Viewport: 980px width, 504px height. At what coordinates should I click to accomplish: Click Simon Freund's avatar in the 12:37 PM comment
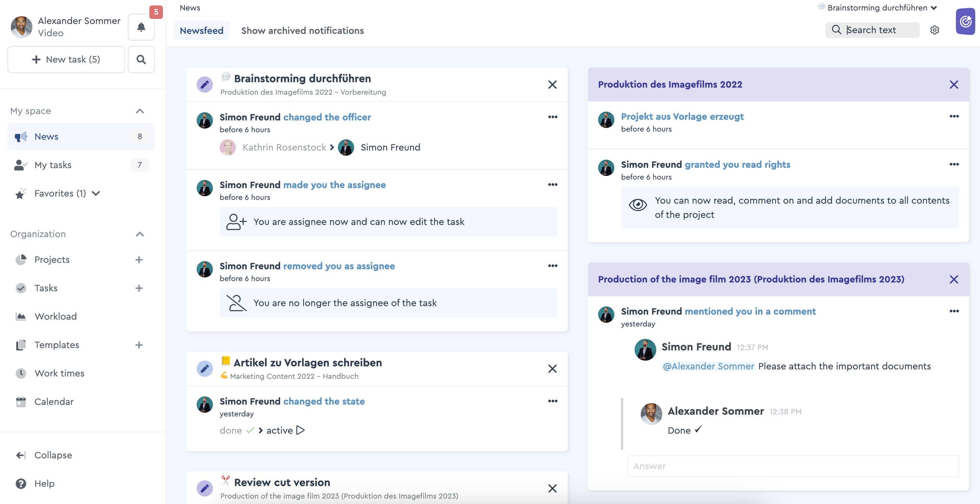click(x=645, y=349)
